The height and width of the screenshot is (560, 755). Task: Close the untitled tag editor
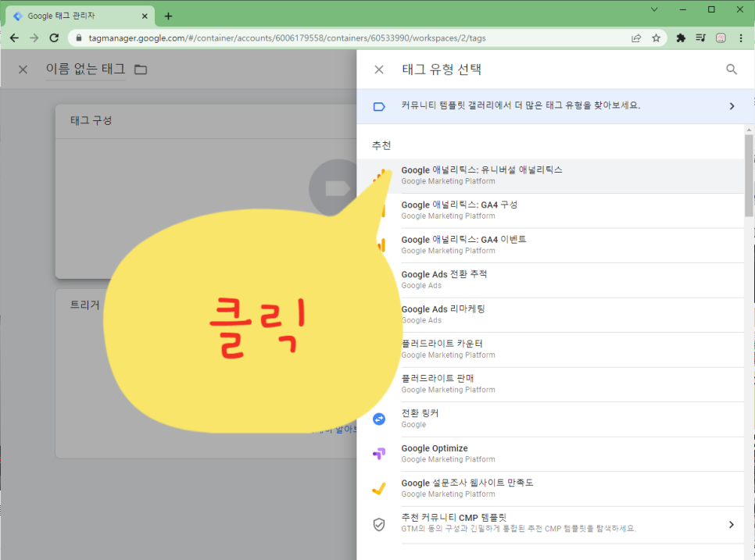[23, 70]
